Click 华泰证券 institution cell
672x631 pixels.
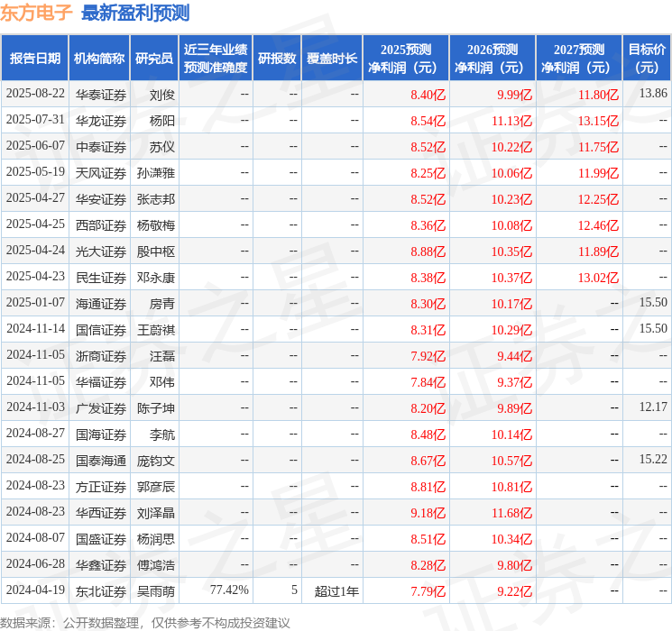coord(101,95)
